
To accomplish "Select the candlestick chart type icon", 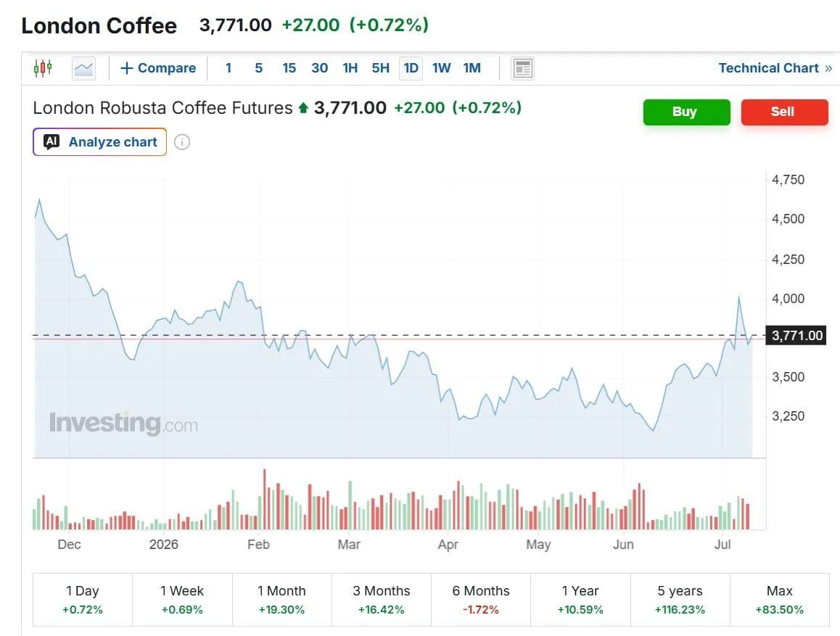I will pyautogui.click(x=43, y=68).
